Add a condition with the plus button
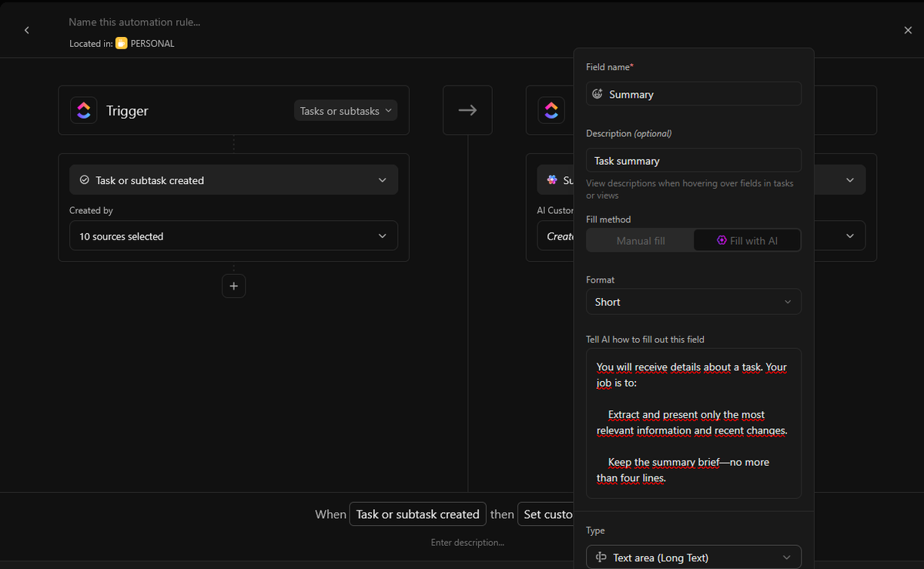The height and width of the screenshot is (569, 924). pos(234,286)
